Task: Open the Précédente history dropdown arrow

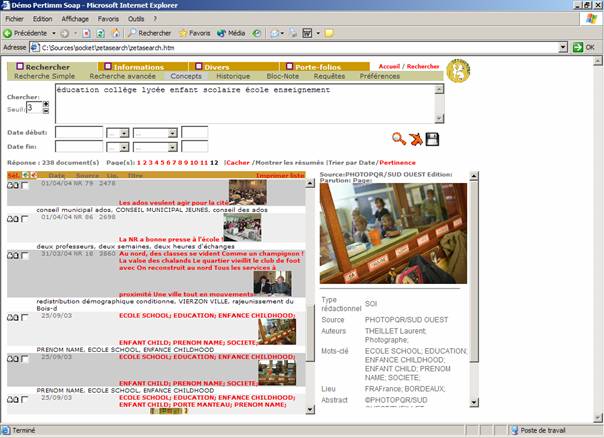Action: [x=54, y=34]
